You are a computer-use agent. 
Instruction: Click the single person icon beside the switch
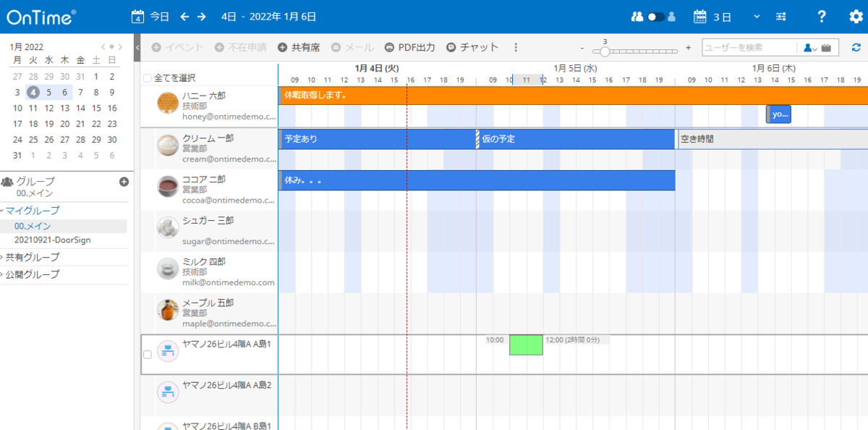click(672, 17)
